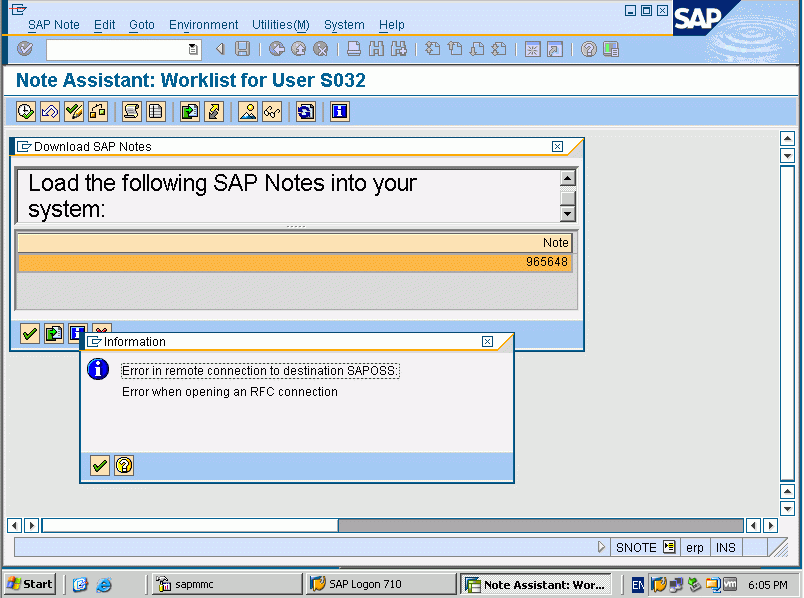Open the Goto menu
Image resolution: width=804 pixels, height=598 pixels.
tap(142, 25)
